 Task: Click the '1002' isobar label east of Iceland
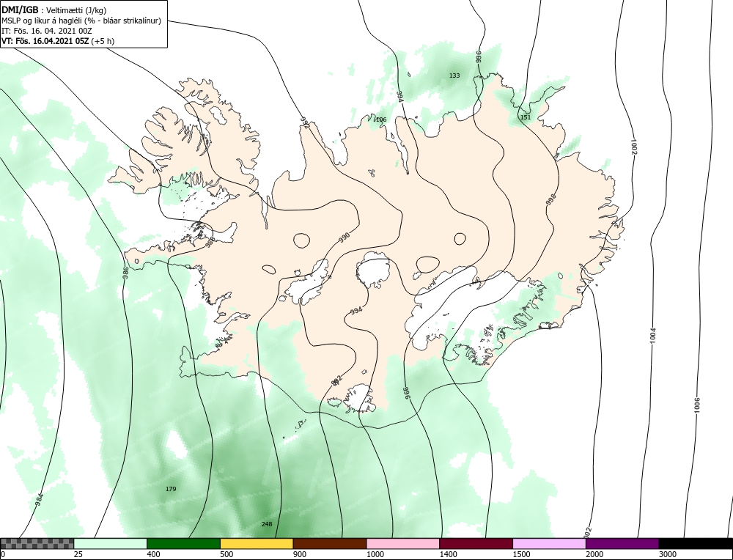634,147
